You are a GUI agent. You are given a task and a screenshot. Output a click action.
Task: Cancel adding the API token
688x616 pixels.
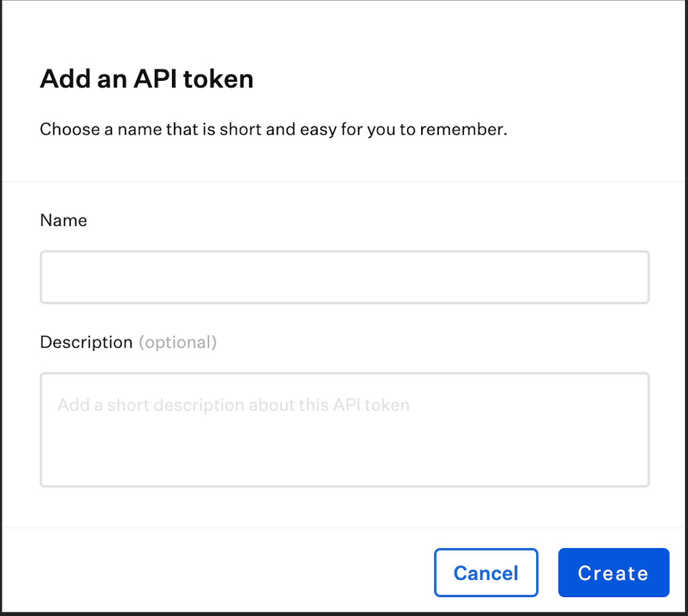coord(486,573)
